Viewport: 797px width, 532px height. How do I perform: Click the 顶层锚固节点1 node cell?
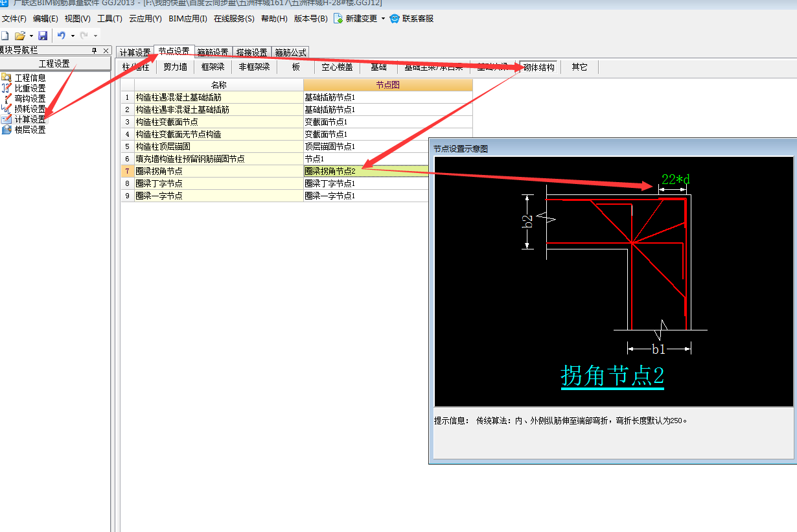366,146
